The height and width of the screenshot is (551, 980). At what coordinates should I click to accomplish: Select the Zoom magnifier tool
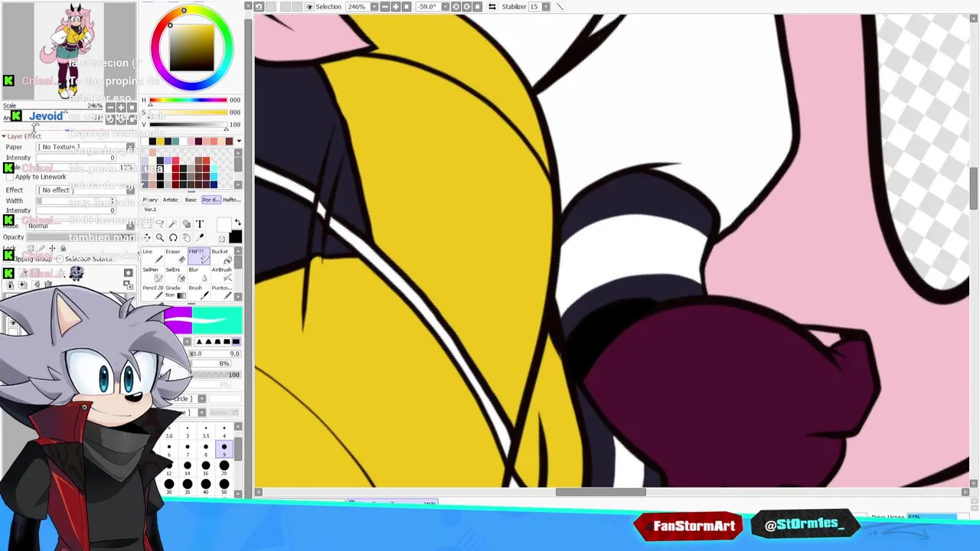point(159,238)
